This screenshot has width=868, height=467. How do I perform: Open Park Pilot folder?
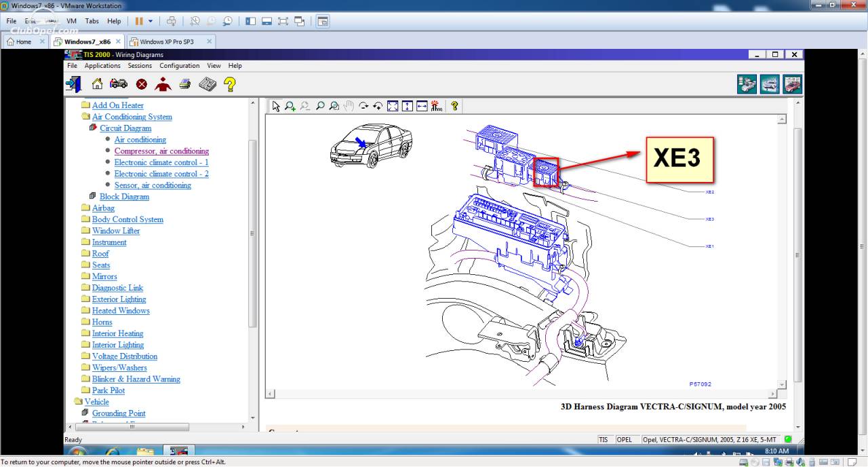tap(108, 390)
